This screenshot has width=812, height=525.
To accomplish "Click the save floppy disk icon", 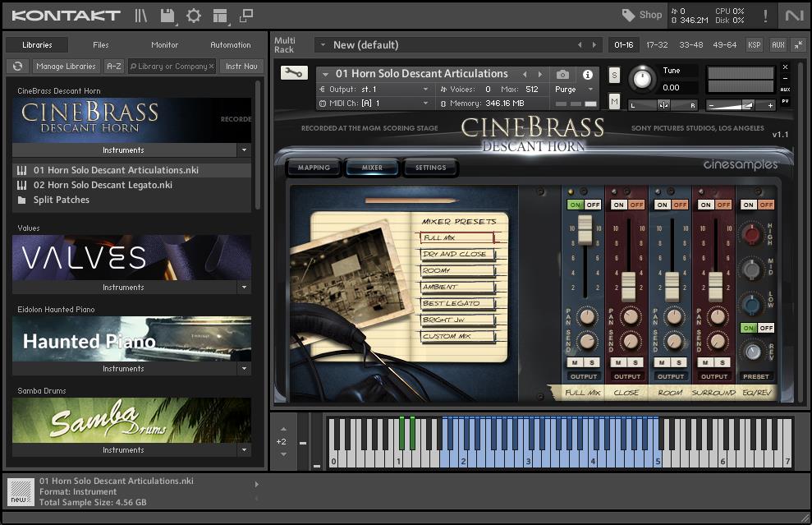I will tap(167, 16).
